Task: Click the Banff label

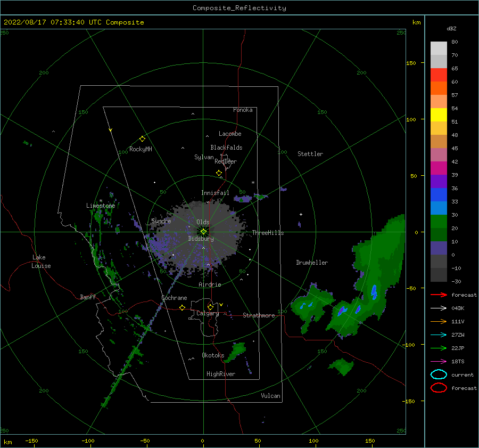Action: coord(88,297)
